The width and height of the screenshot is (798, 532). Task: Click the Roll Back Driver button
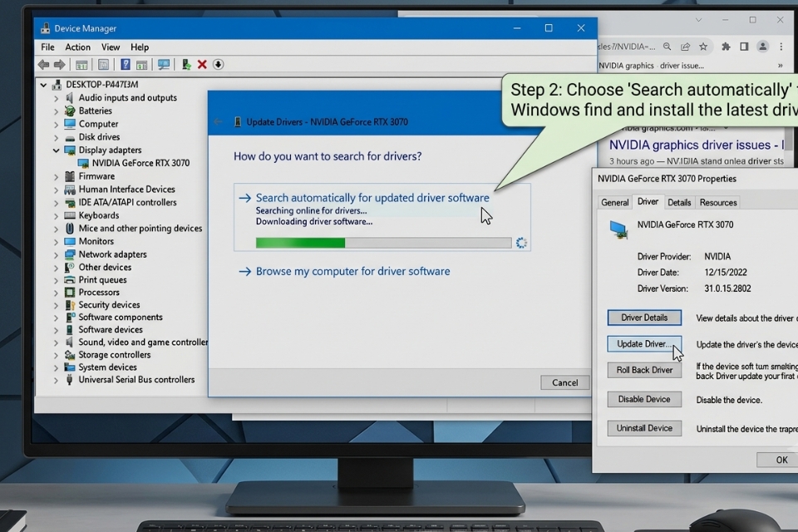click(x=644, y=370)
